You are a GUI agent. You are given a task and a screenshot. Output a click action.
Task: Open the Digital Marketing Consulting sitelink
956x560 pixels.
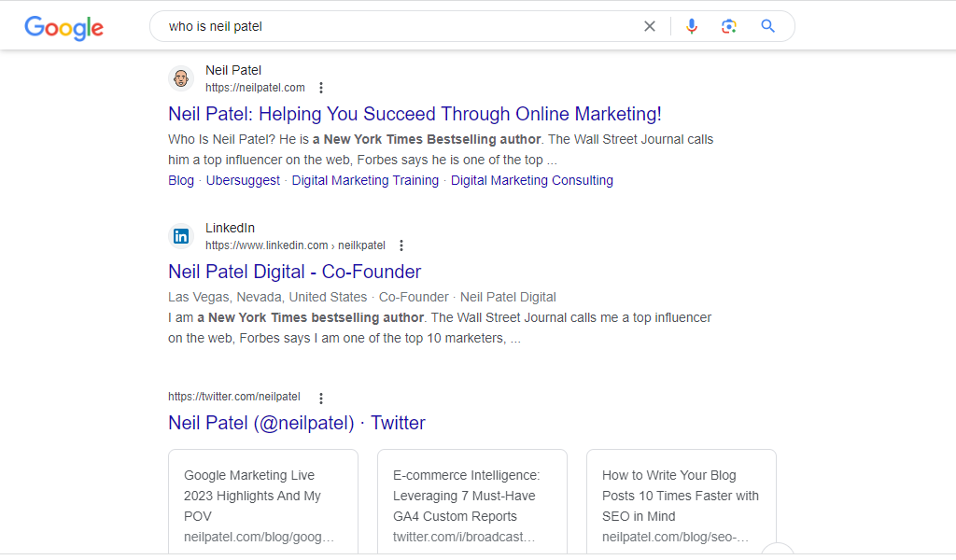point(531,180)
